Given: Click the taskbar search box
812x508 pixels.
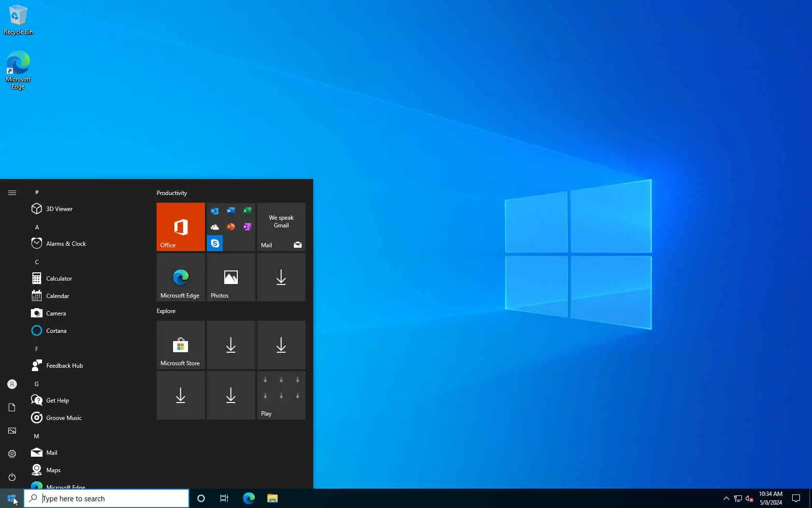Looking at the screenshot, I should [106, 498].
